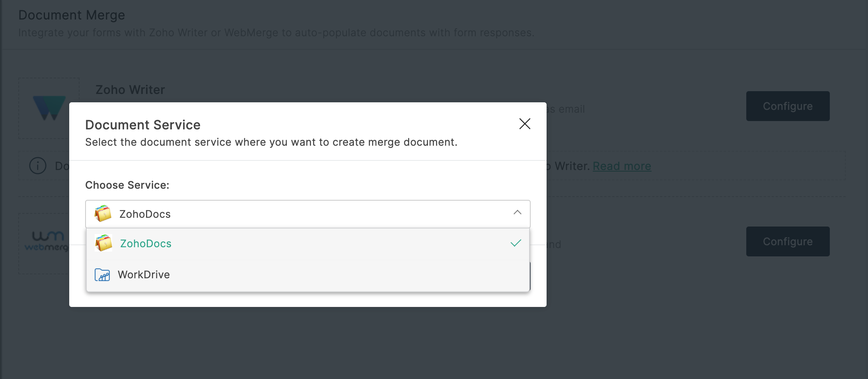
Task: Click the circled info icon
Action: pyautogui.click(x=38, y=166)
